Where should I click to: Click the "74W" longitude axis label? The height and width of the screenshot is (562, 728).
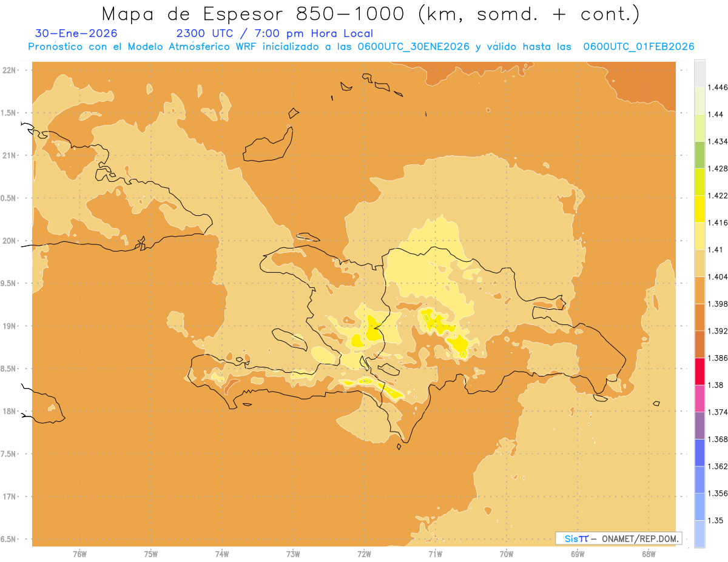222,554
